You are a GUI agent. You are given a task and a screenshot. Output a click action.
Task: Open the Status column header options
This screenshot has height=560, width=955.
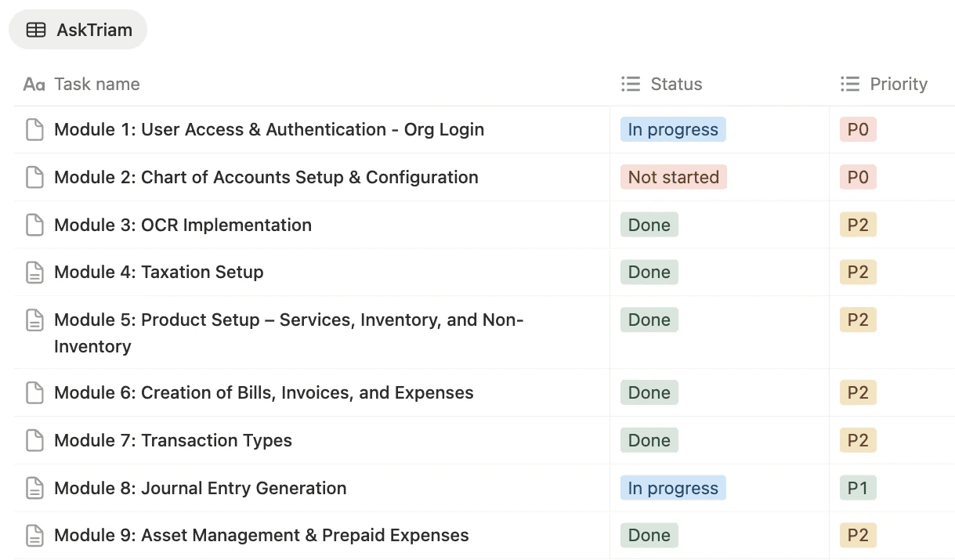pos(675,85)
